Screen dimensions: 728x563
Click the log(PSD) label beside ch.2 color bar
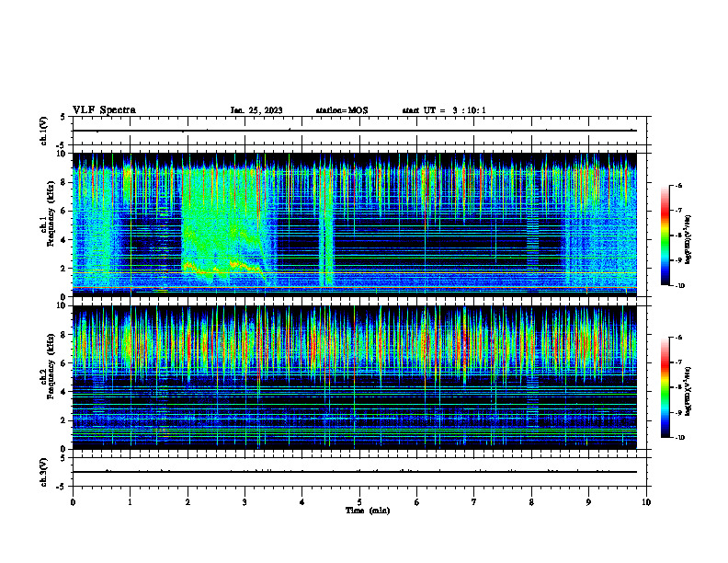coord(688,392)
